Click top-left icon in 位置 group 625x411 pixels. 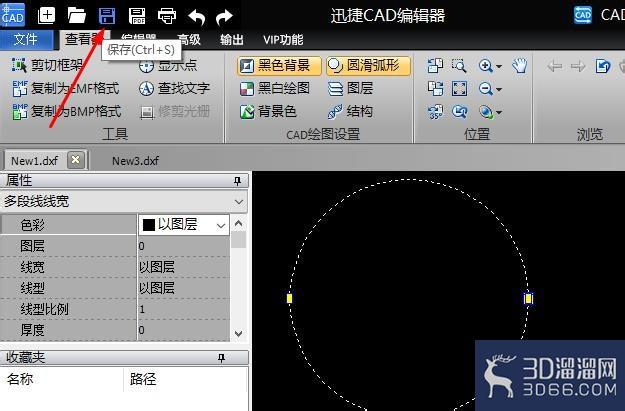(x=435, y=65)
